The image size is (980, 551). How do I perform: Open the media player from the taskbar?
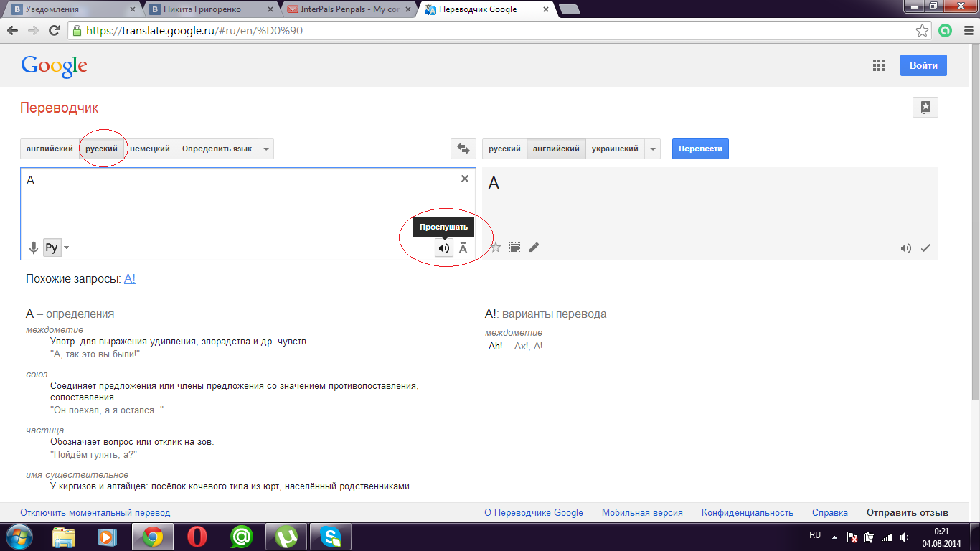point(107,537)
